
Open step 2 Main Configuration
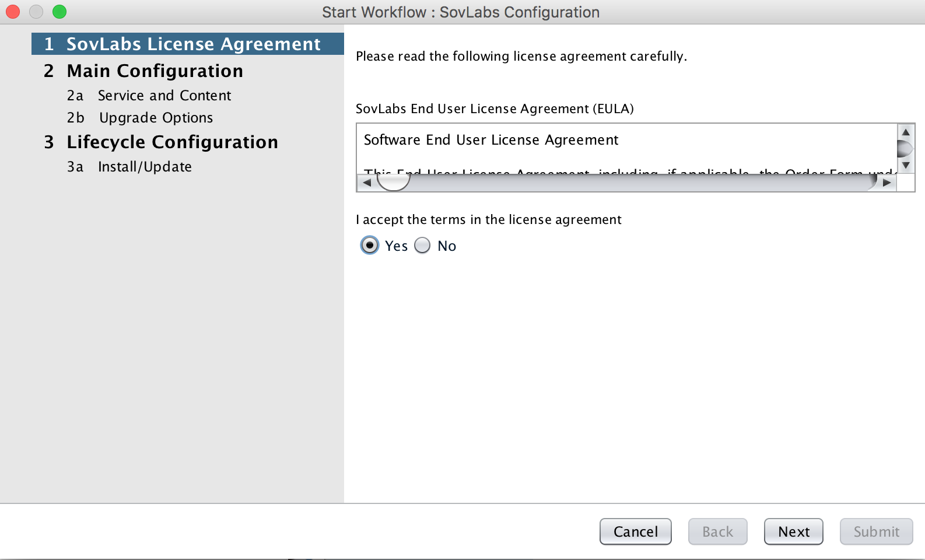[x=143, y=71]
